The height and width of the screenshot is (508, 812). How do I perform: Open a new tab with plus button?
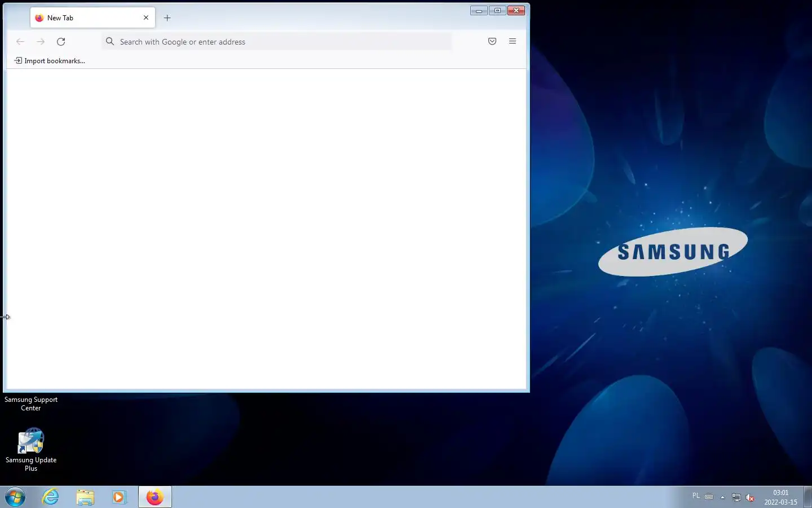[167, 17]
